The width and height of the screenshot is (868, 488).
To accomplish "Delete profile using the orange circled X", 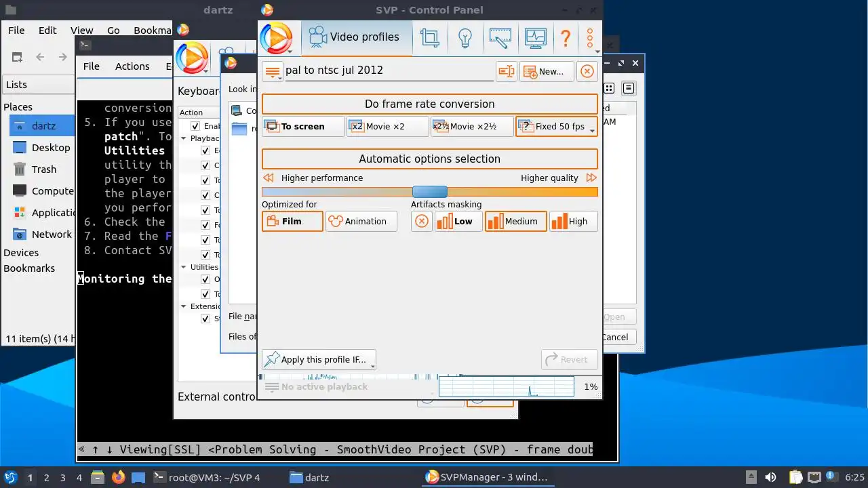I will pos(587,71).
